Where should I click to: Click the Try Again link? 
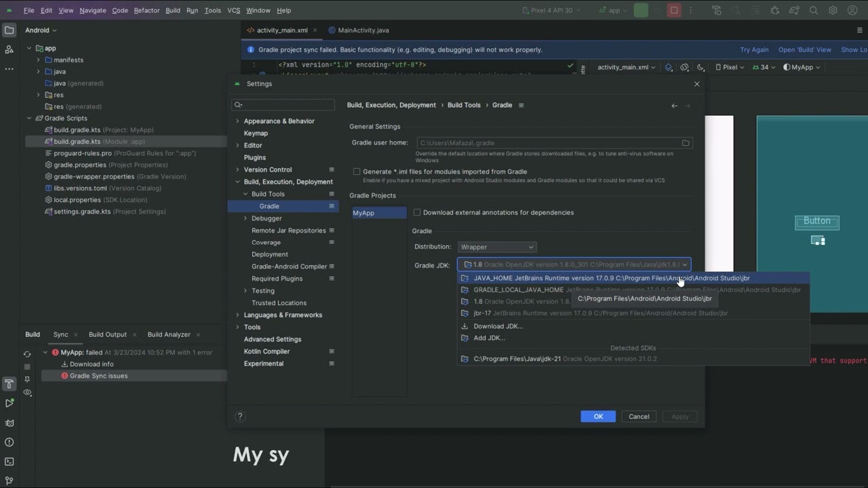[754, 49]
